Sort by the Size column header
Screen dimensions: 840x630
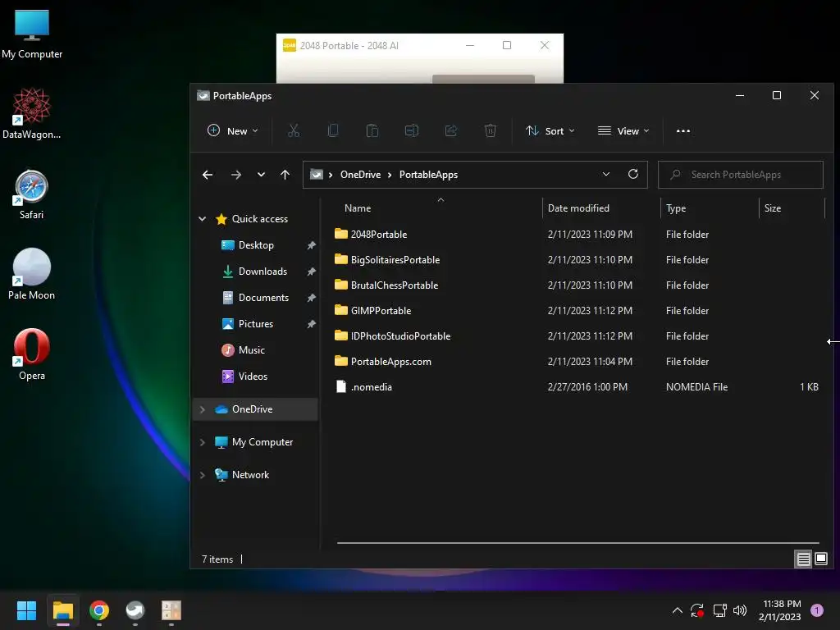(792, 208)
